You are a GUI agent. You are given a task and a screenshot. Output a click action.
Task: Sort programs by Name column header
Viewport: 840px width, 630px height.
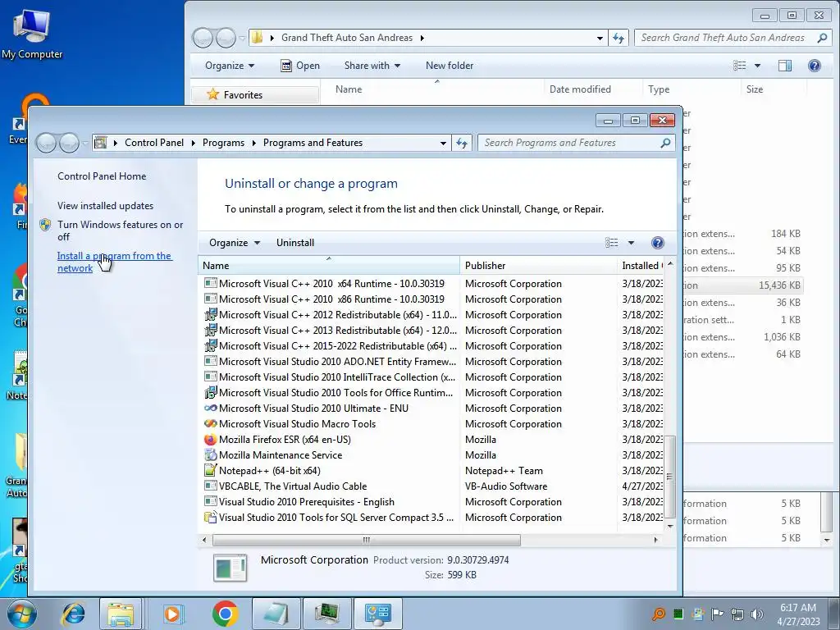click(329, 265)
